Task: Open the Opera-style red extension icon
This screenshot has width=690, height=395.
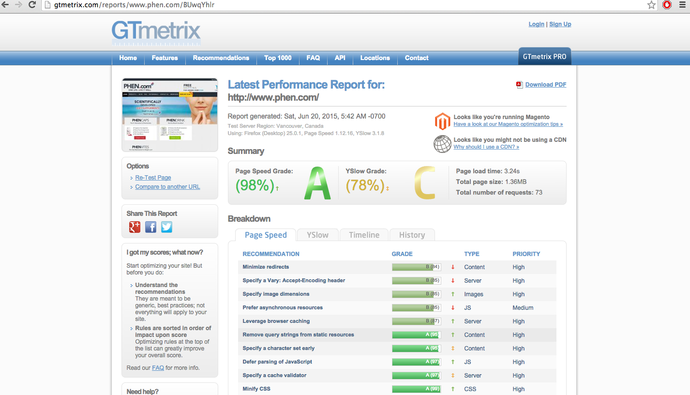Action: tap(667, 5)
